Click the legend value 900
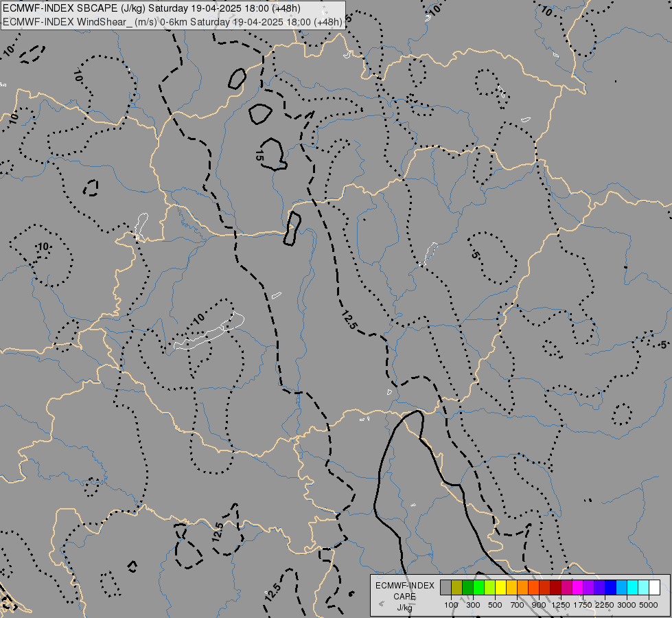 (539, 605)
